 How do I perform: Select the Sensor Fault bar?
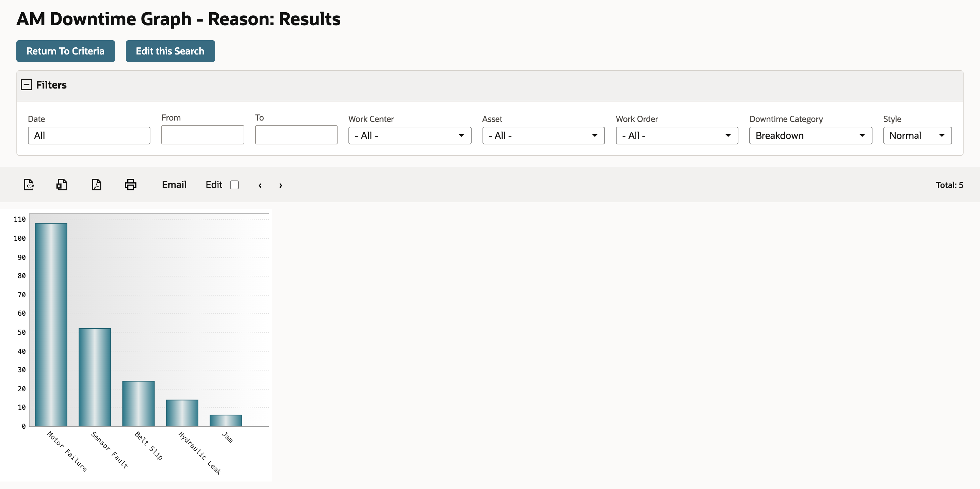click(x=95, y=377)
